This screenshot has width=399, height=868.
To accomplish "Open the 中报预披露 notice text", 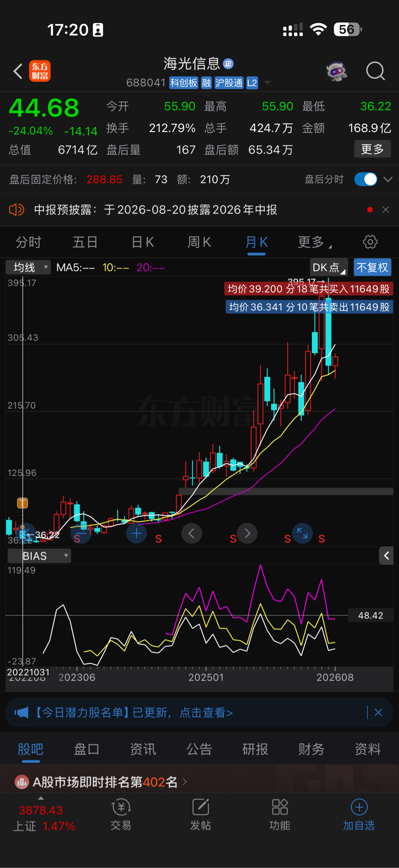I will pyautogui.click(x=155, y=210).
